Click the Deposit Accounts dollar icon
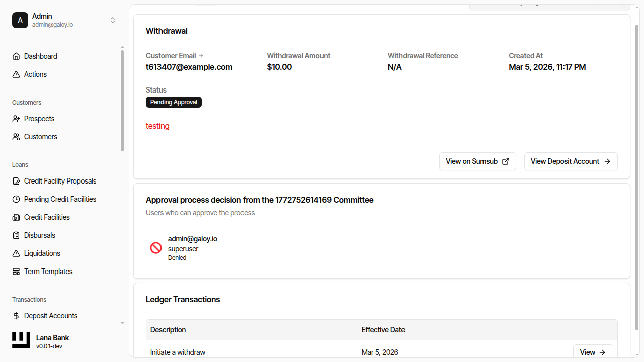Viewport: 644px width, 362px height. pyautogui.click(x=16, y=316)
